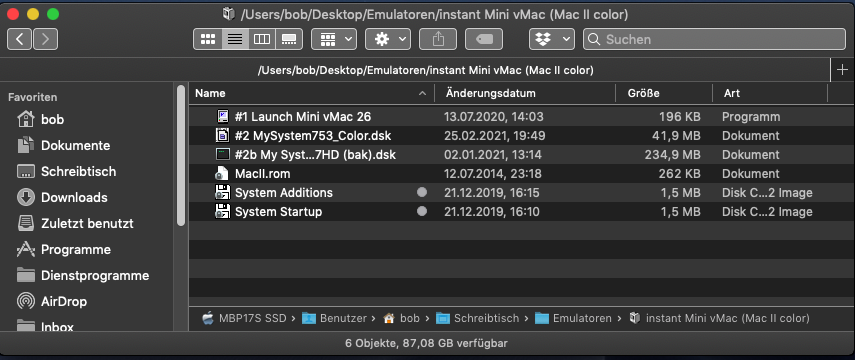Go forward with the right arrow
The height and width of the screenshot is (360, 855).
pyautogui.click(x=46, y=39)
